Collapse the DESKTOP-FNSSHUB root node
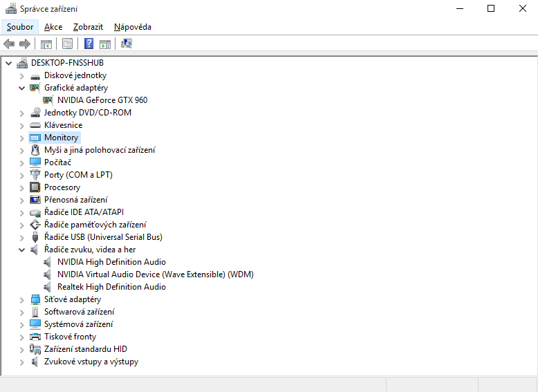The image size is (538, 392). pos(9,63)
